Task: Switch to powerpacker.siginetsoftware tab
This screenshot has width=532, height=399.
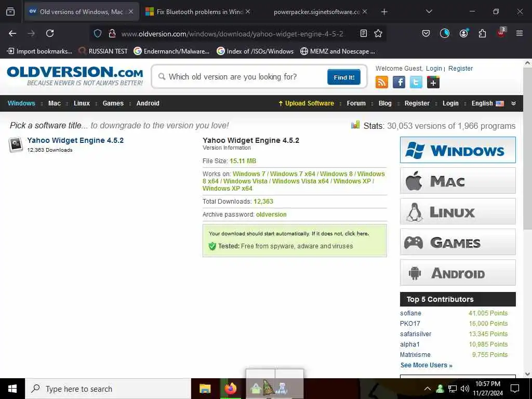Action: coord(316,12)
